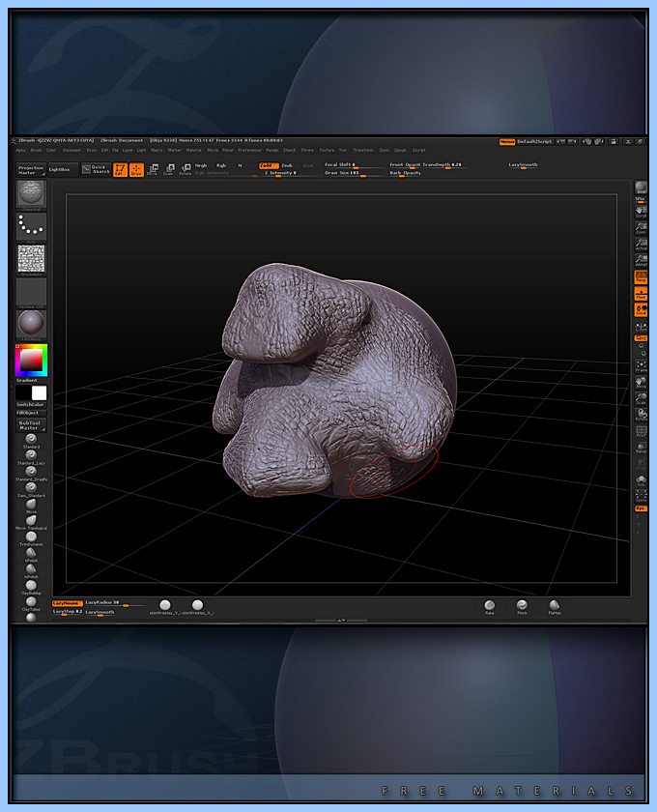
Task: Activate Quick Sketch mode
Action: (97, 170)
